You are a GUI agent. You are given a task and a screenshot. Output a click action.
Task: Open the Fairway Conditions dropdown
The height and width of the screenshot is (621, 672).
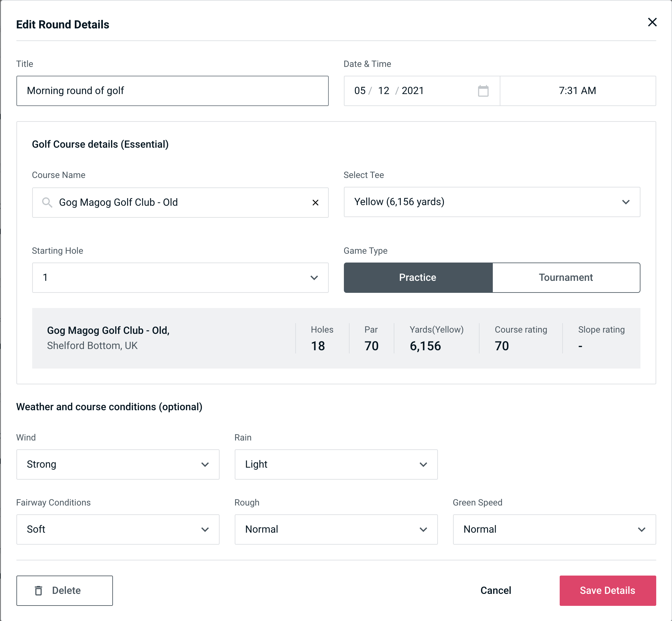pyautogui.click(x=118, y=529)
